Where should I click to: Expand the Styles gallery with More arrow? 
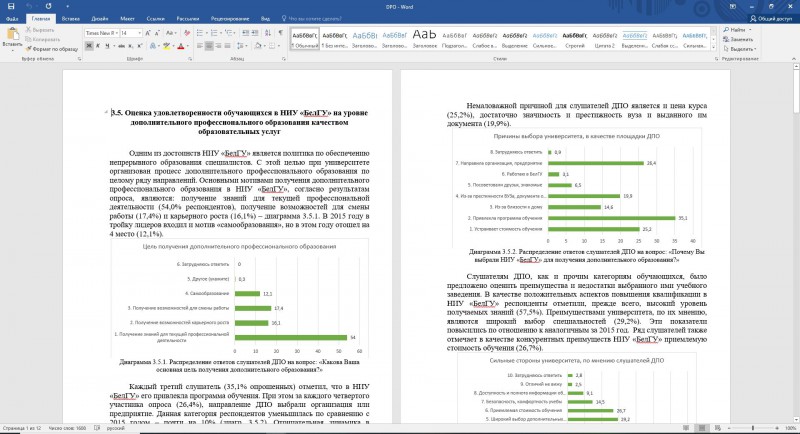pos(713,47)
